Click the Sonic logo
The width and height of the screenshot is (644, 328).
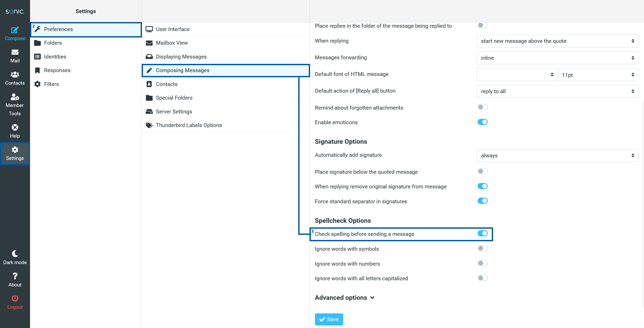pos(15,12)
